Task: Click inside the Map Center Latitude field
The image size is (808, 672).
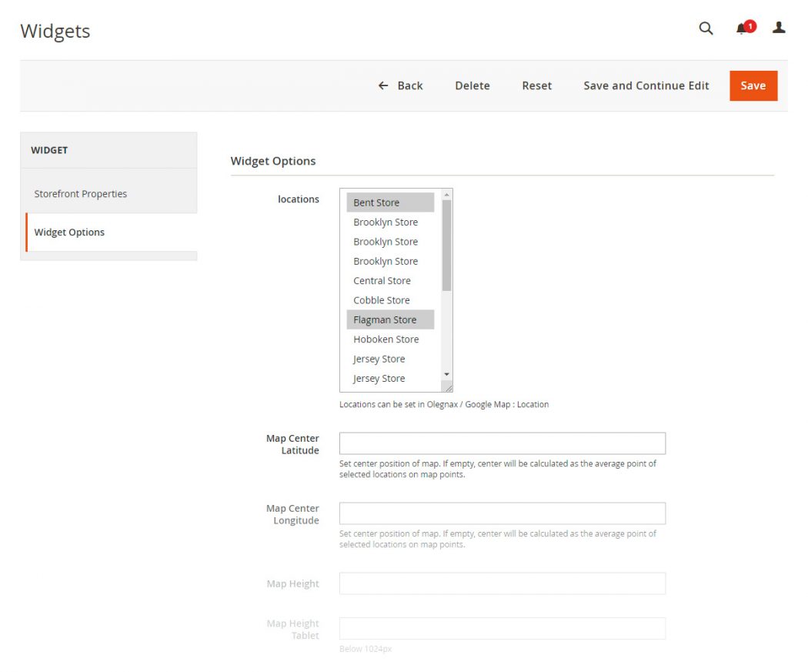Action: [502, 443]
